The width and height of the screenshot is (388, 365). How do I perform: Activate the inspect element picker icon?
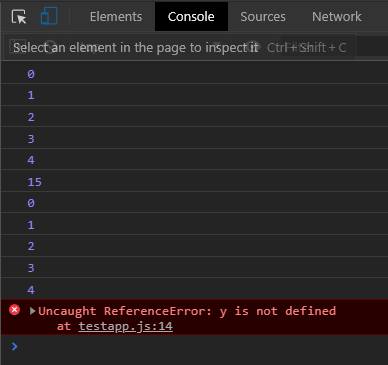[19, 17]
